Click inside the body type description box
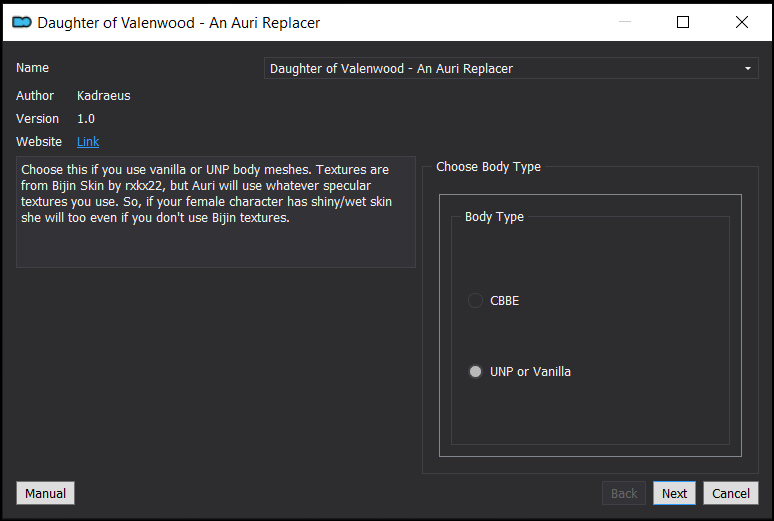 coord(216,212)
